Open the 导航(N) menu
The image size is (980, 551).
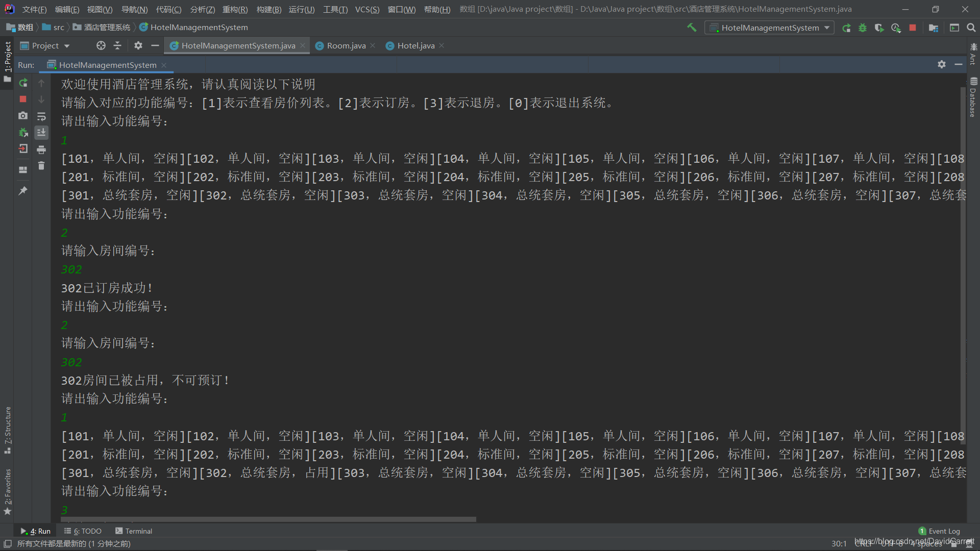[134, 9]
